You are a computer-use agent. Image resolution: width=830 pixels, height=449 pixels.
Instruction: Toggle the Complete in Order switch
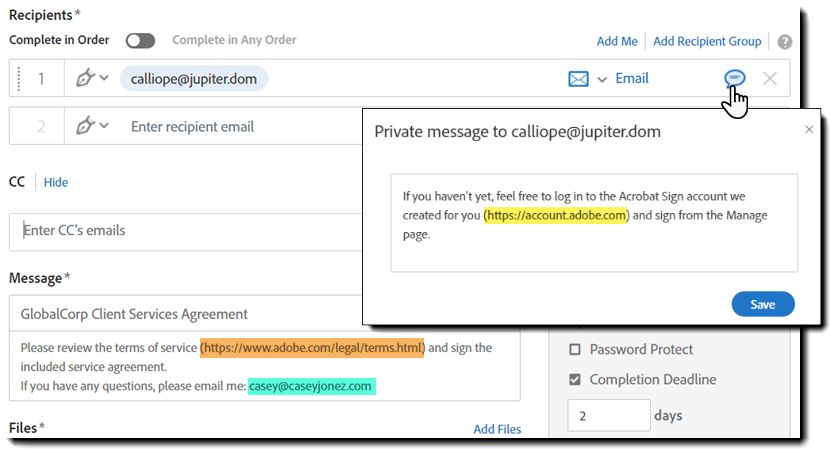pos(141,41)
